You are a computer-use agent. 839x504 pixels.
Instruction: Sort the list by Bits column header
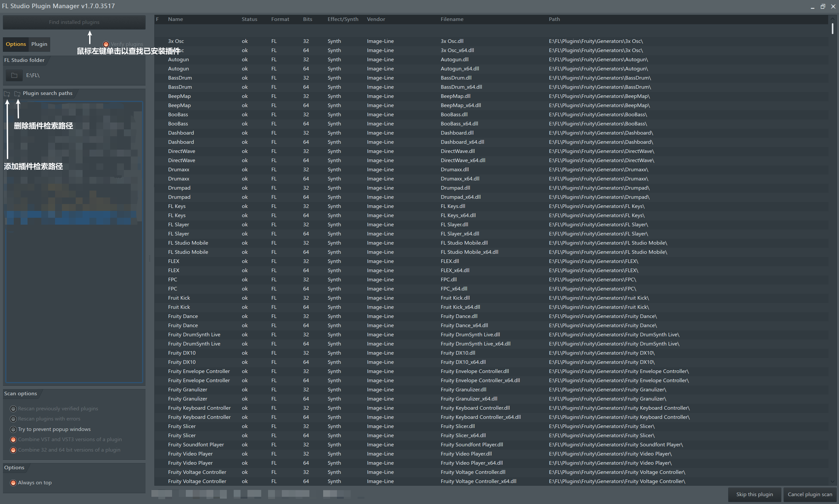pos(307,19)
